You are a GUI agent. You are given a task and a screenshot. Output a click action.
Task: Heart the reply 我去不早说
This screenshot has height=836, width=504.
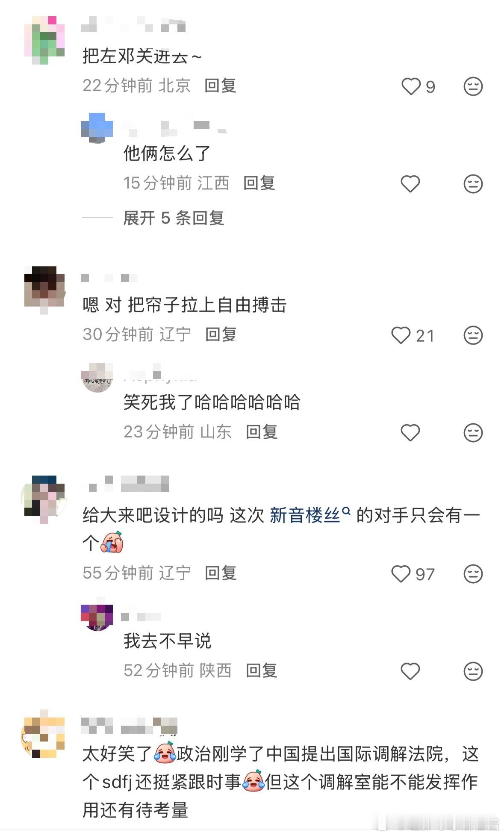click(410, 671)
